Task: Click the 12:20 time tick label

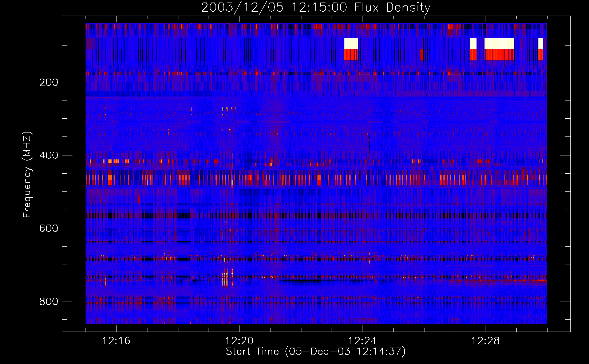Action: 239,341
